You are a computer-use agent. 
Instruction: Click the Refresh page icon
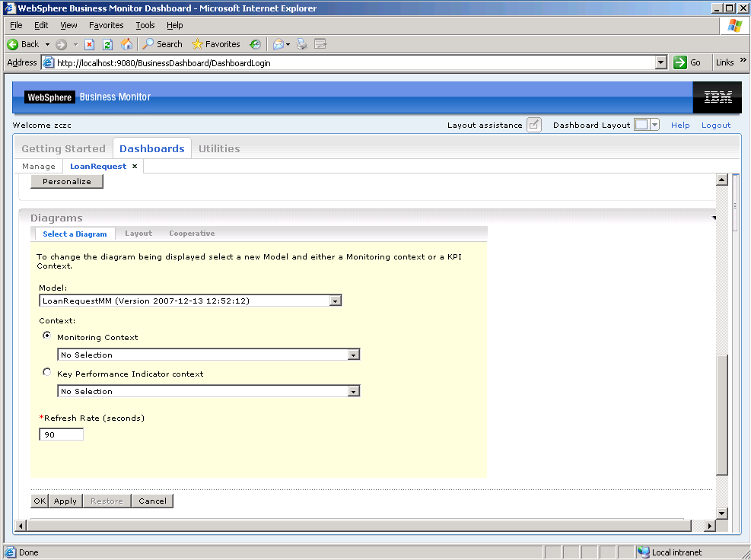[107, 45]
